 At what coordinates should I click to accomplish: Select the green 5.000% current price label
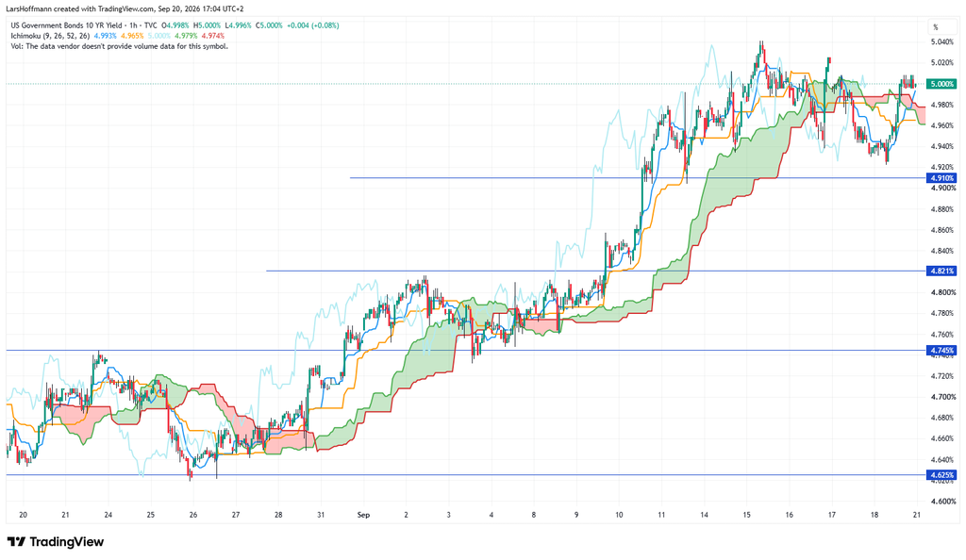point(942,84)
